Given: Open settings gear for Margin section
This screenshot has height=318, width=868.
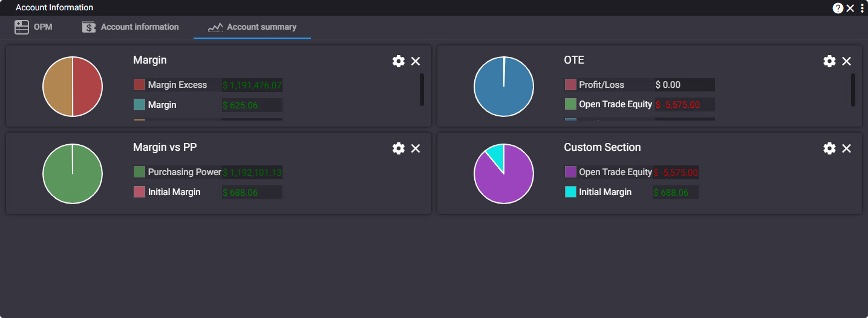Looking at the screenshot, I should click(x=398, y=61).
